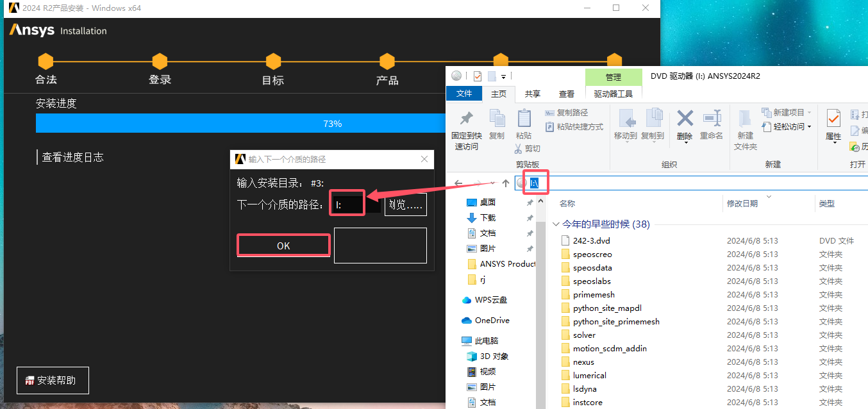Open the Quick Access Toolbar customize arrow
Screen dimensions: 868x409
504,76
